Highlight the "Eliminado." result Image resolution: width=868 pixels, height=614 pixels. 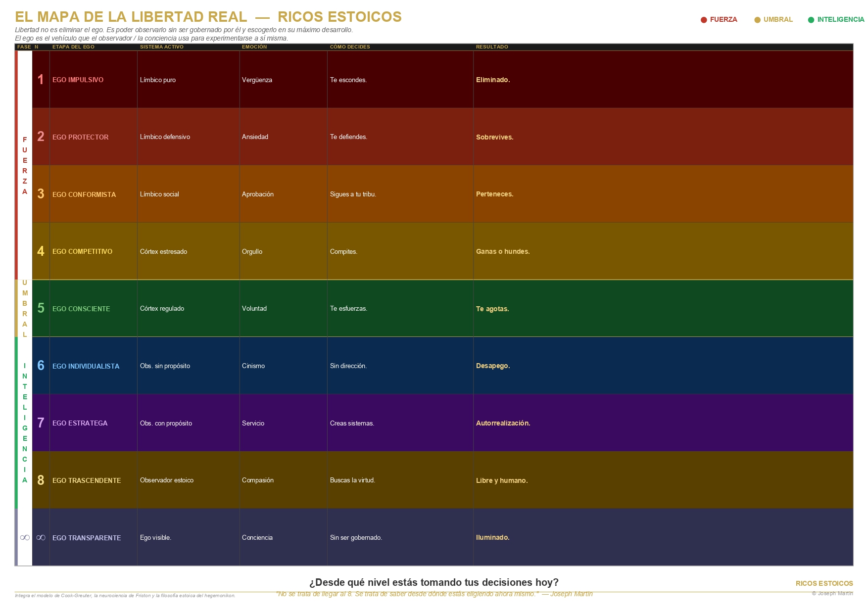493,80
